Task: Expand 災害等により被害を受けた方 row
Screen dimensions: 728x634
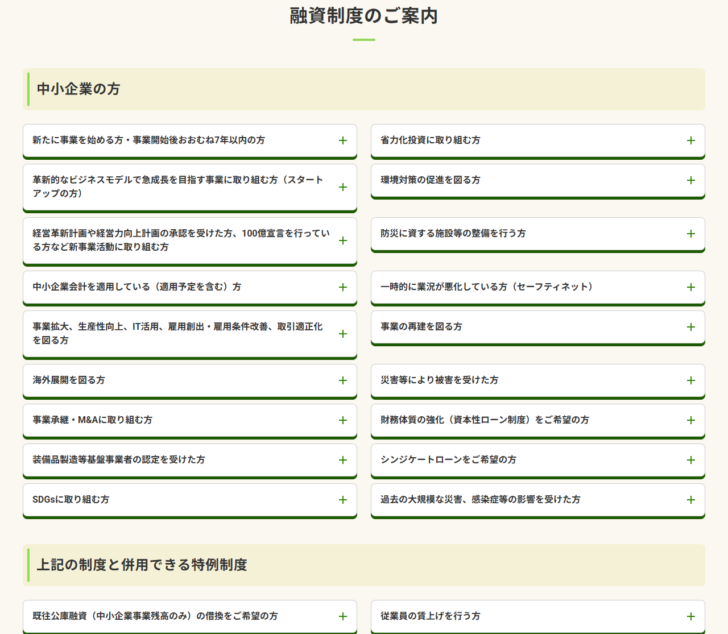Action: pyautogui.click(x=538, y=381)
